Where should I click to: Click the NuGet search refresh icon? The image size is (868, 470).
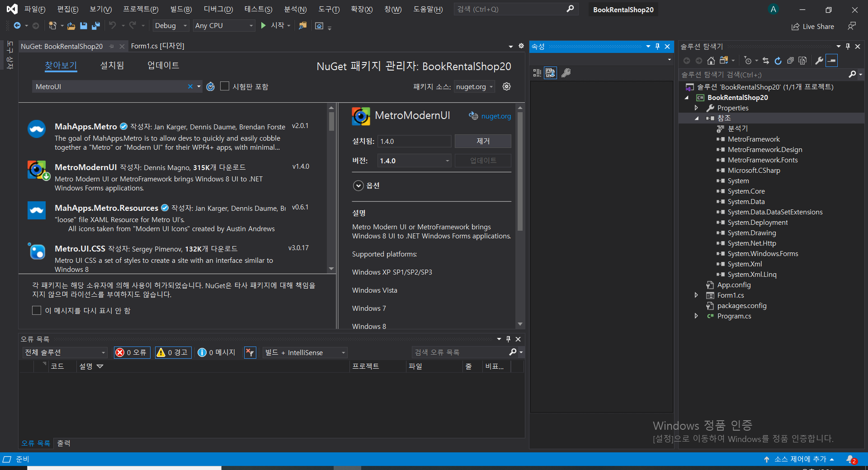[210, 86]
